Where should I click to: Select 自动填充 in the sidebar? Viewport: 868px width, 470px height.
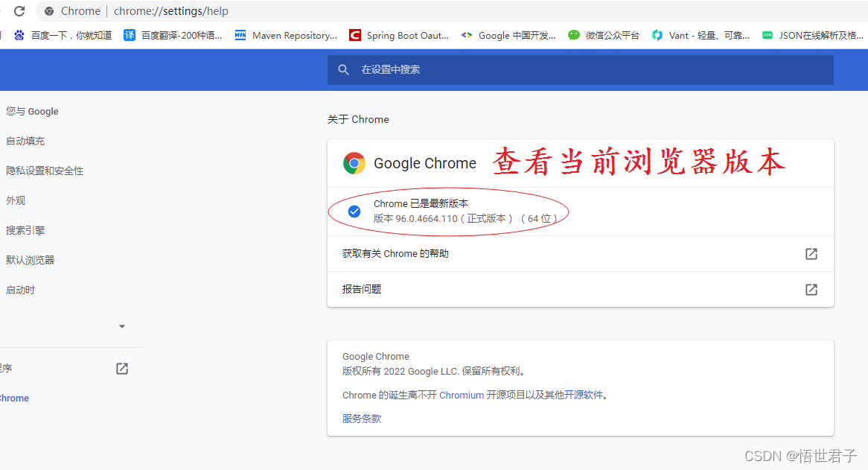(x=25, y=142)
